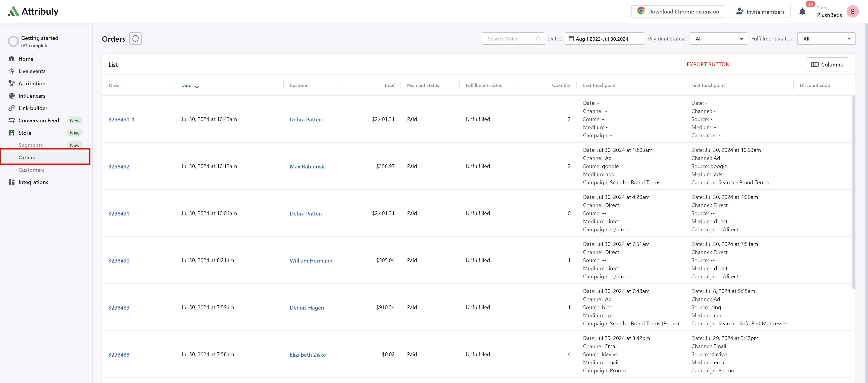Viewport: 868px width, 383px height.
Task: Open order 3298488
Action: pos(119,354)
